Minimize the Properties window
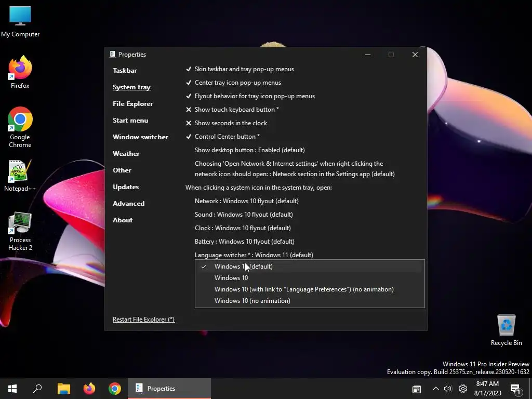Viewport: 532px width, 399px height. coord(367,55)
